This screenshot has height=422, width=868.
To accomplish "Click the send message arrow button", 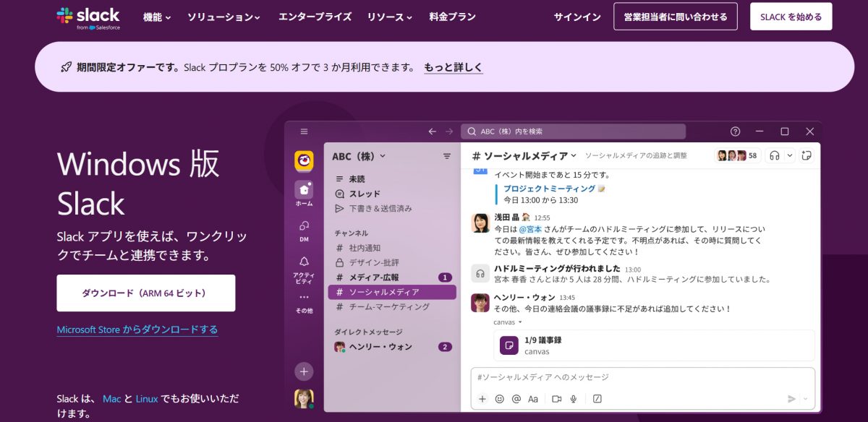I will point(791,399).
